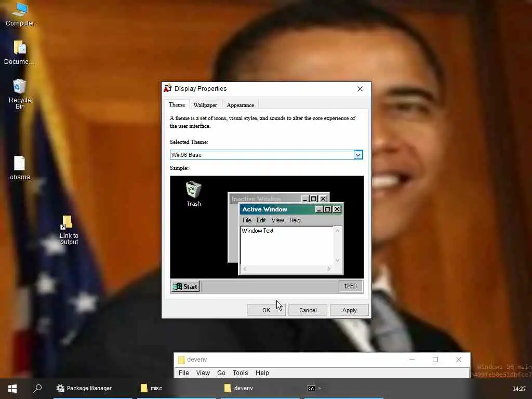Select the Recycle Bin desktop icon
This screenshot has width=532, height=399.
point(20,94)
